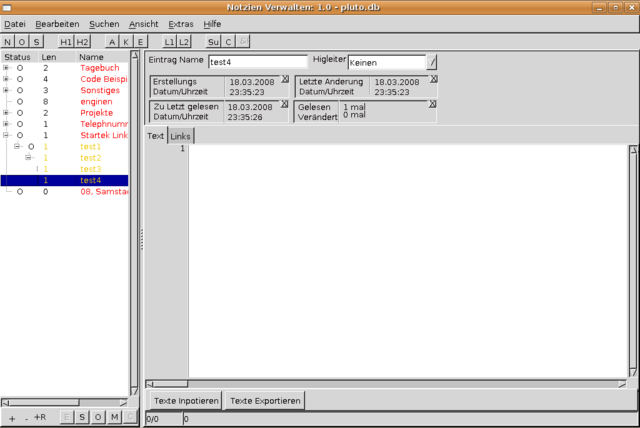Image resolution: width=640 pixels, height=428 pixels.
Task: Expand the Code Beispi tree node
Action: [x=7, y=80]
